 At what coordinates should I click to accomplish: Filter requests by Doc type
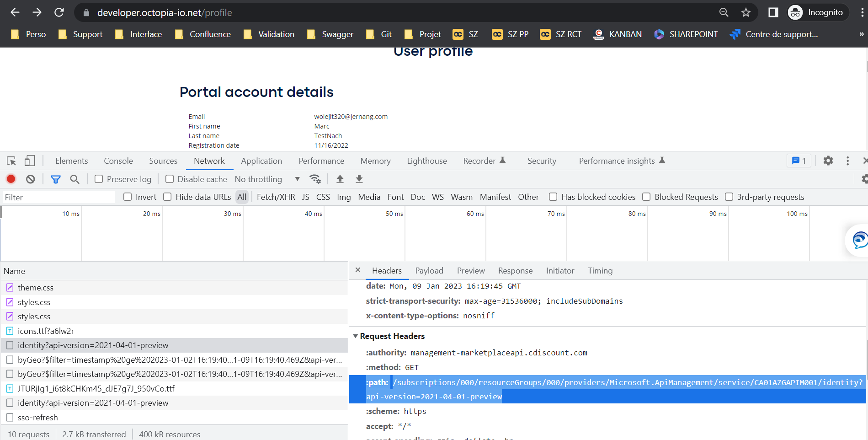point(418,197)
